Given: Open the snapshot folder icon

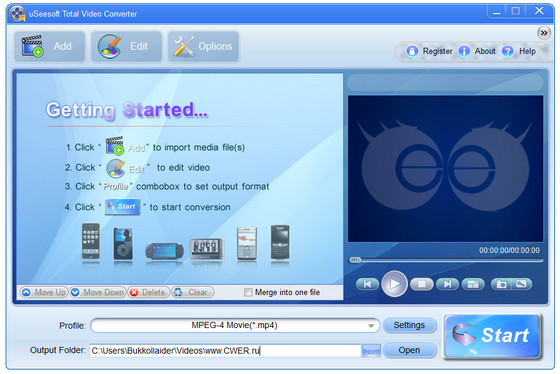Looking at the screenshot, I should [x=522, y=284].
